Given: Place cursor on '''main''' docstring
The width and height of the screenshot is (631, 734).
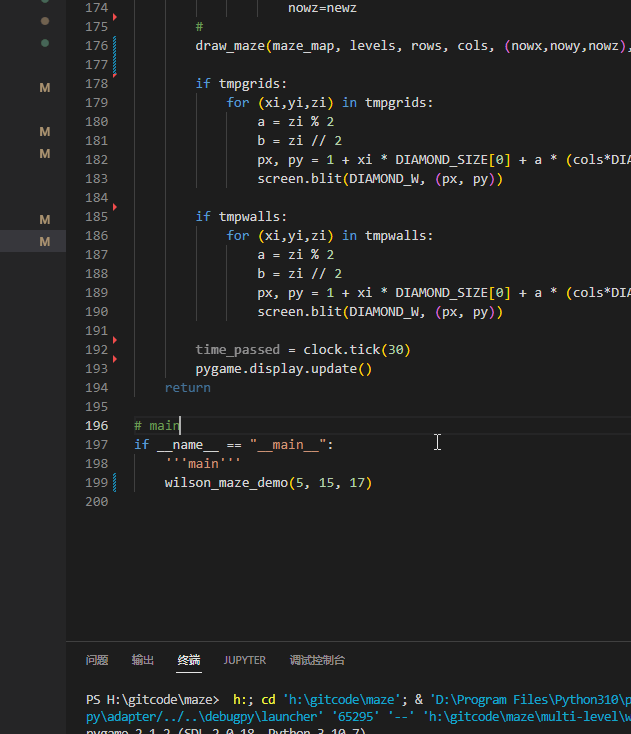Looking at the screenshot, I should coord(203,463).
